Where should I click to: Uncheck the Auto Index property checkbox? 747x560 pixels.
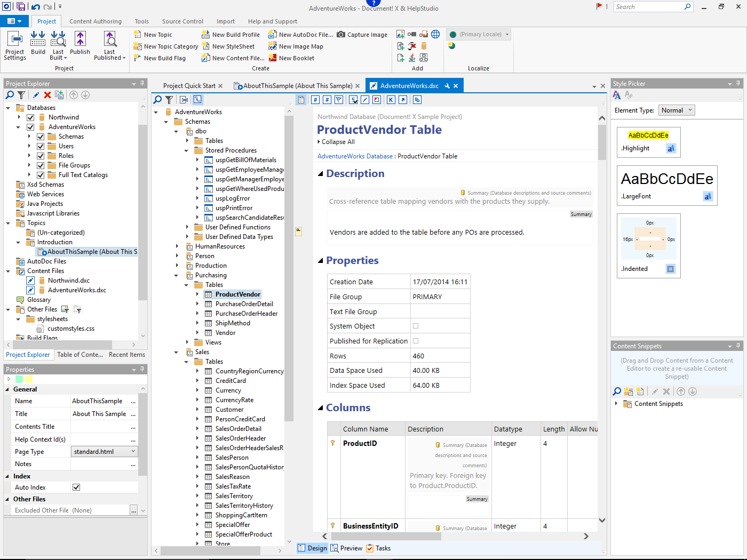(x=76, y=487)
